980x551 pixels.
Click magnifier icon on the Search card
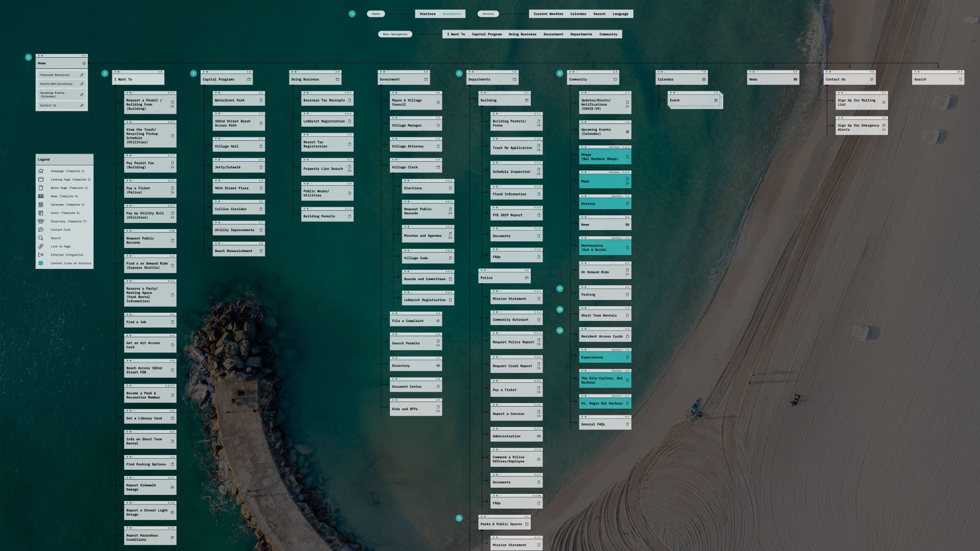coord(960,80)
